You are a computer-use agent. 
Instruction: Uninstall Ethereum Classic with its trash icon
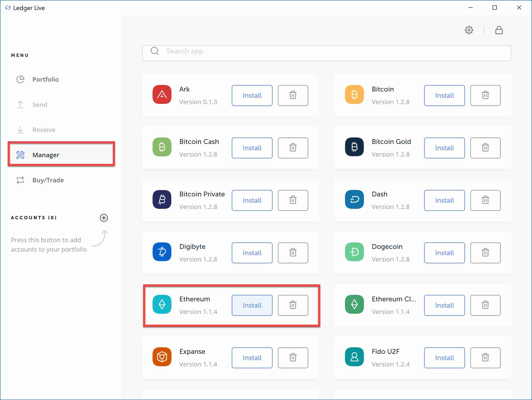[x=485, y=305]
